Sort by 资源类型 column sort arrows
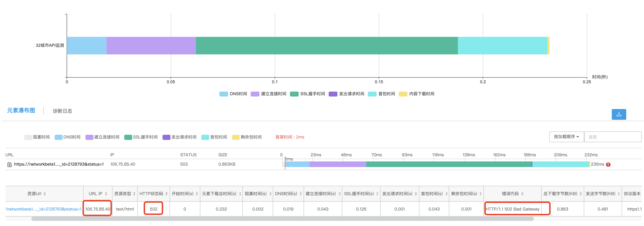 pyautogui.click(x=134, y=194)
